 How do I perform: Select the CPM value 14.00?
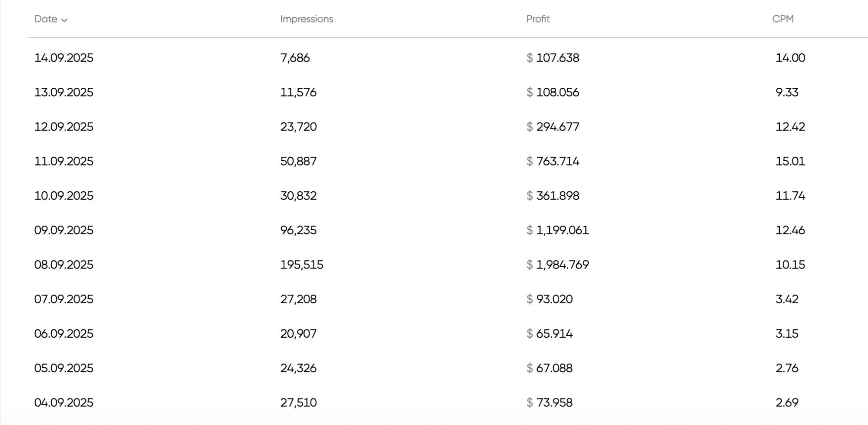point(790,58)
